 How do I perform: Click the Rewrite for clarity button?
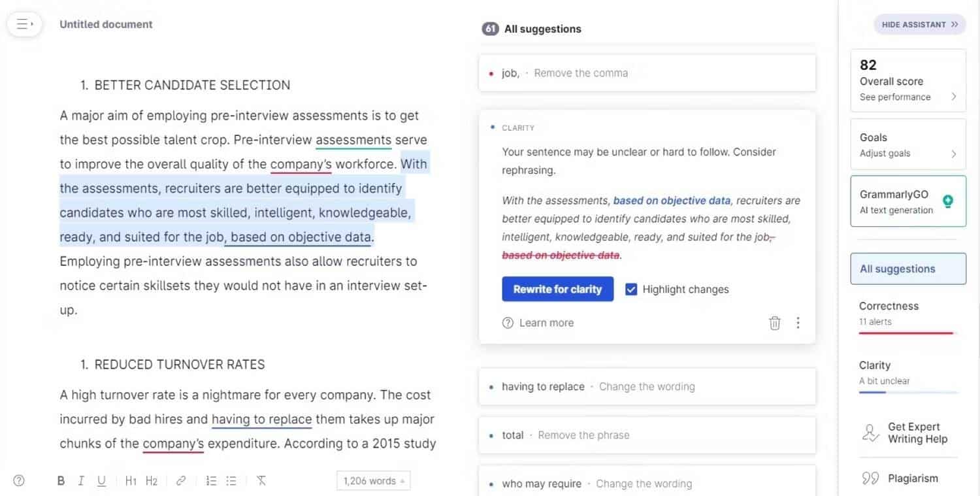(x=557, y=289)
